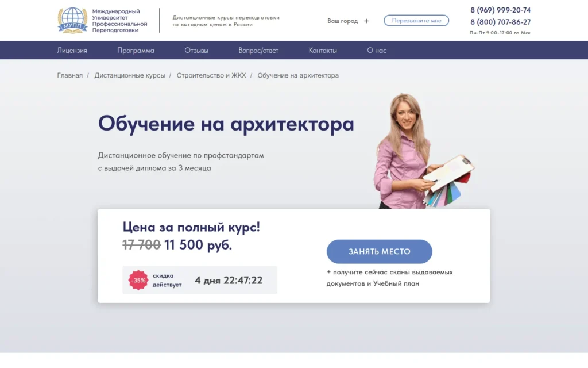Click Дистанционное обучение по профстандартам subtitle
Image resolution: width=588 pixels, height=368 pixels.
tap(181, 162)
